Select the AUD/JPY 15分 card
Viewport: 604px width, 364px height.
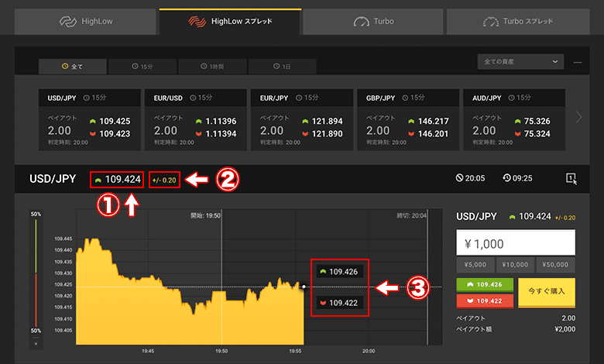[514, 120]
